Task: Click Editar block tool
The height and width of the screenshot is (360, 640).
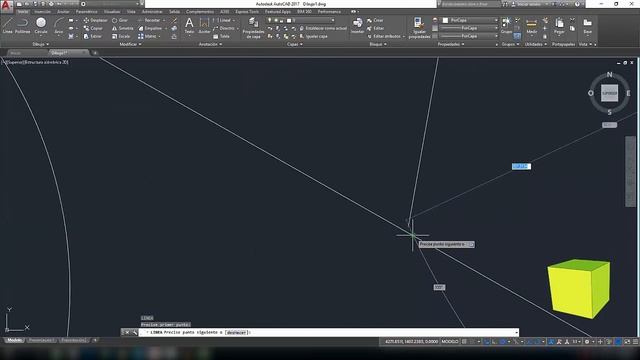Action: (376, 28)
